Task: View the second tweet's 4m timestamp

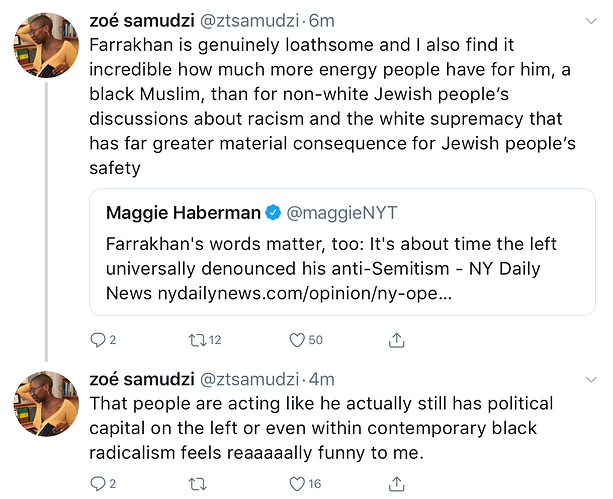Action: pos(321,379)
